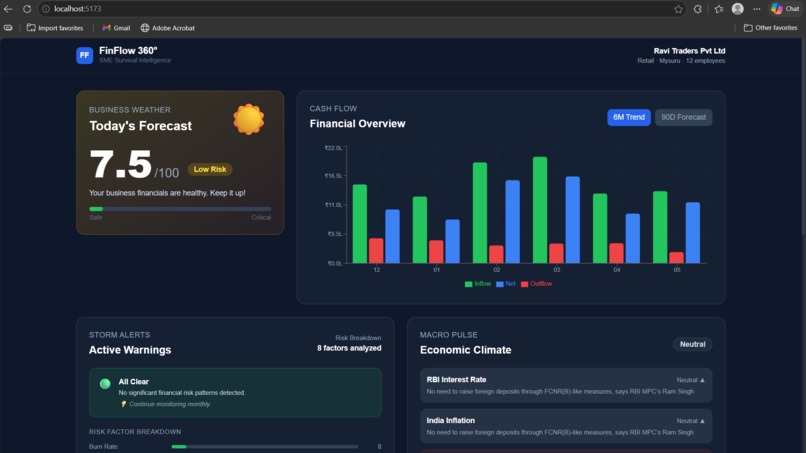806x453 pixels.
Task: Click All Clear alert heading
Action: (x=134, y=382)
